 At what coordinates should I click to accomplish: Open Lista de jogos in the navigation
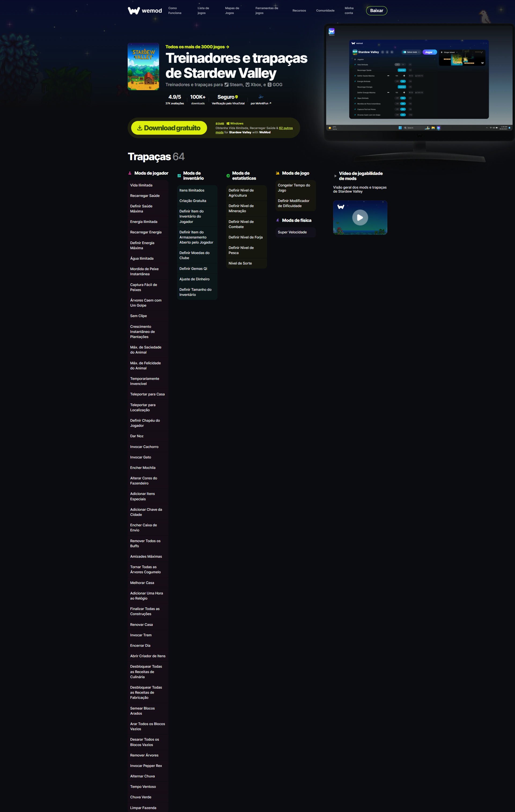click(203, 10)
